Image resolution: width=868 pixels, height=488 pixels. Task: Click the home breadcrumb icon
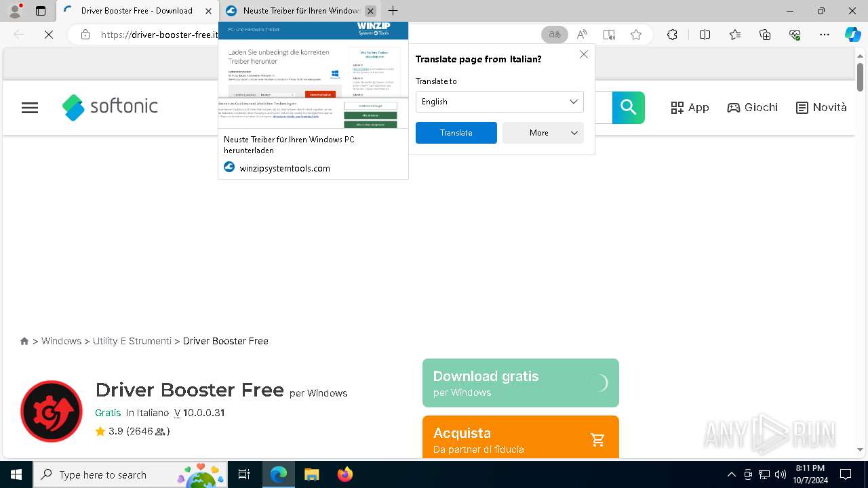click(24, 341)
